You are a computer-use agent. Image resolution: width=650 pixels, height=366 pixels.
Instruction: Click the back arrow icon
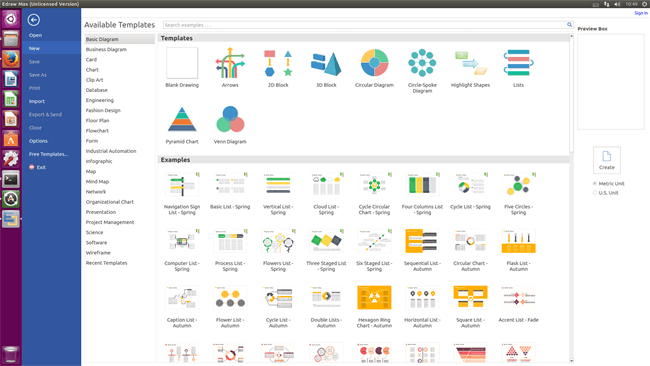(34, 19)
